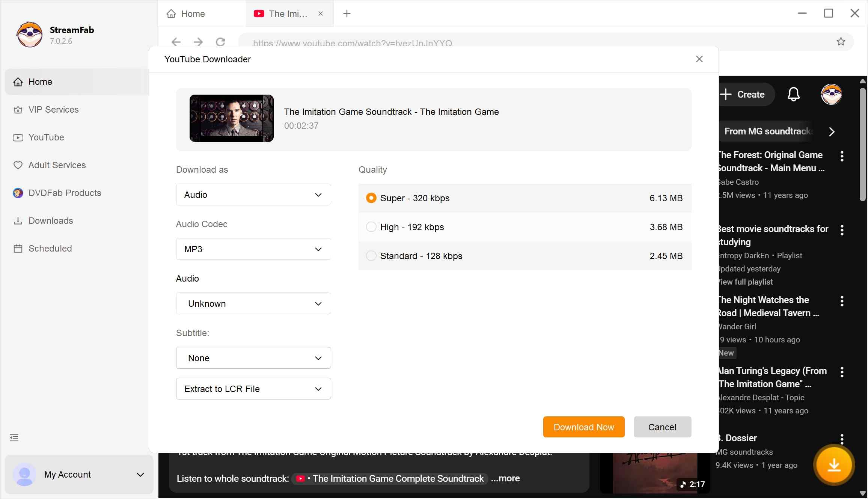Click the orange floating download button

(x=834, y=465)
